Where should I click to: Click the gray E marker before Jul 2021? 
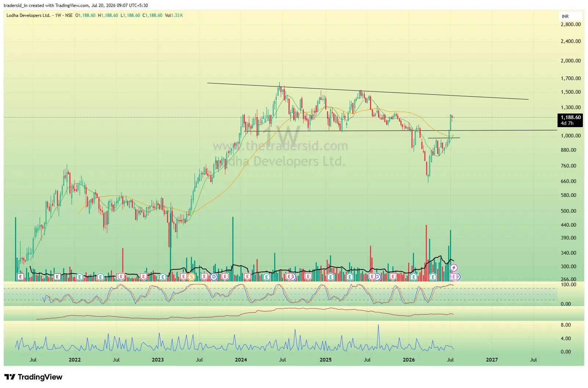point(21,277)
